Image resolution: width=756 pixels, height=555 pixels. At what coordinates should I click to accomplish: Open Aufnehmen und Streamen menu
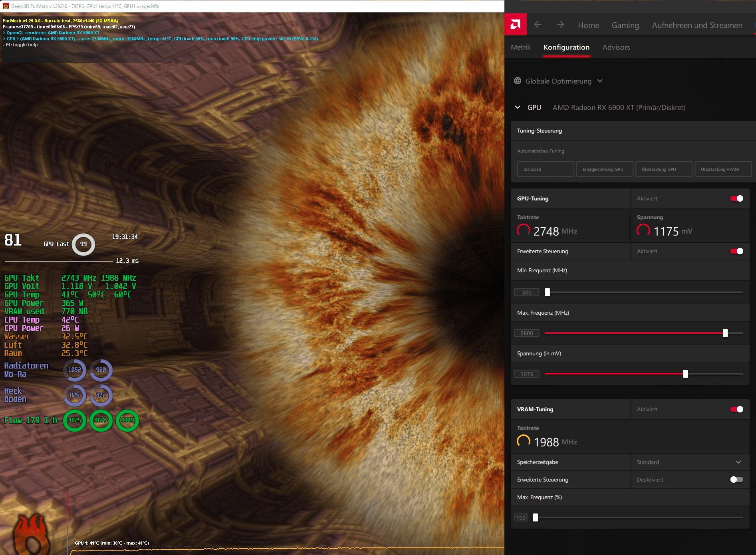pos(697,25)
